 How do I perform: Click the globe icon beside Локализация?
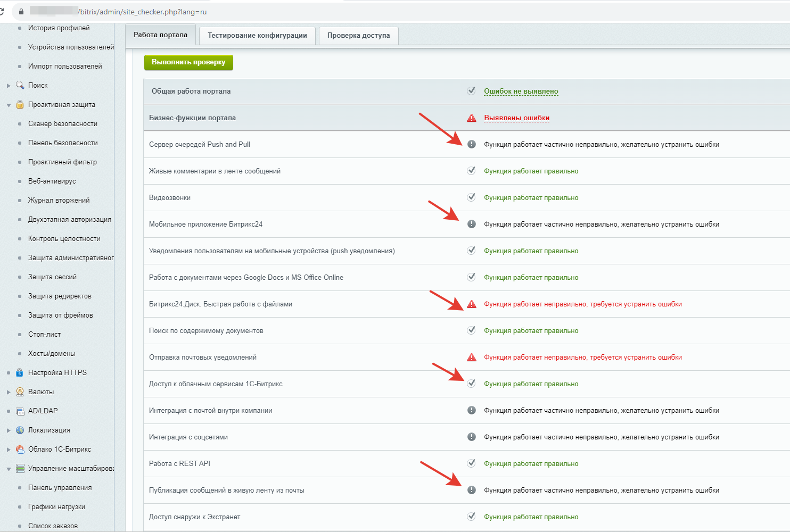tap(20, 430)
